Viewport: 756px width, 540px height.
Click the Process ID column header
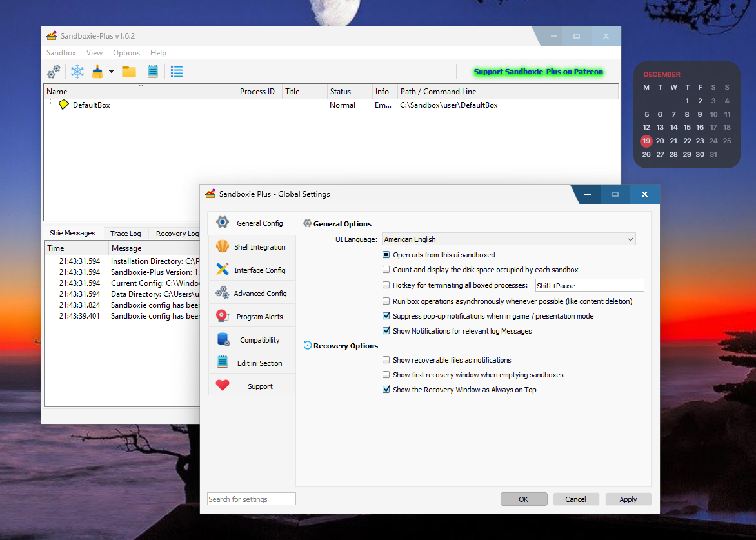259,91
